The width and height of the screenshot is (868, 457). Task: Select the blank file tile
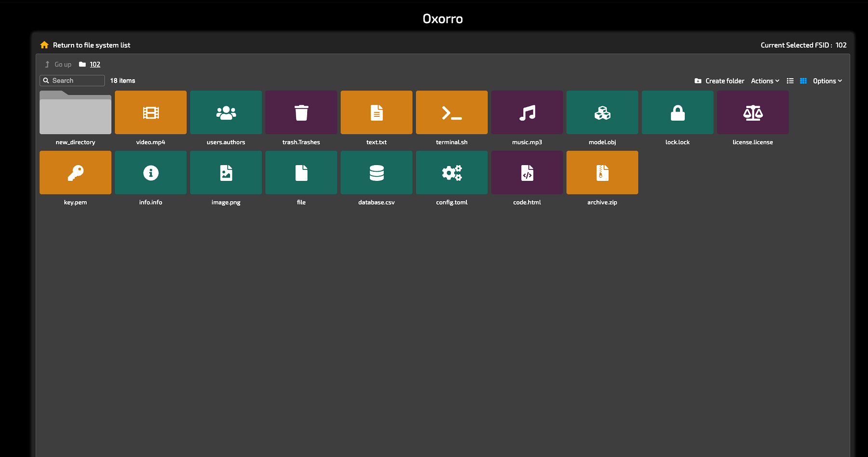tap(301, 173)
